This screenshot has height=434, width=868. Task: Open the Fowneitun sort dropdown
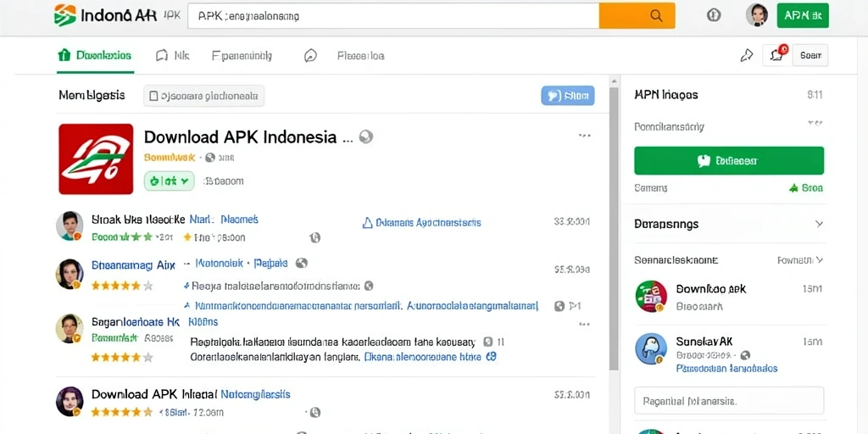800,259
